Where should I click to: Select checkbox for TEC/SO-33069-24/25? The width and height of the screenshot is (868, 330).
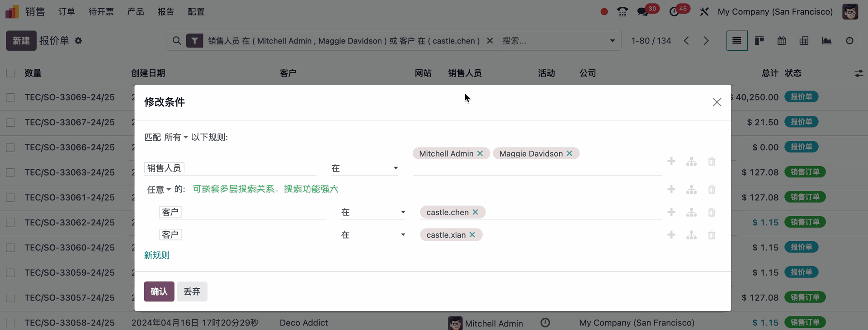(10, 97)
